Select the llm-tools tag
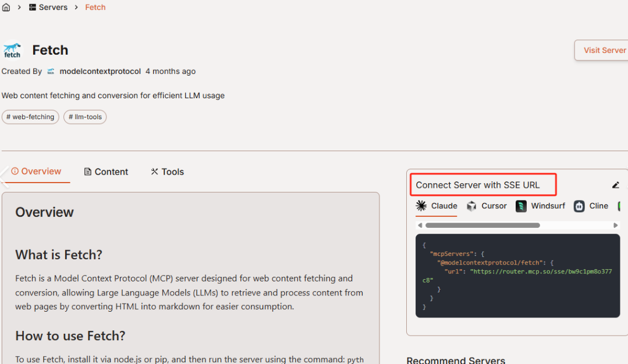Viewport: 628px width, 364px height. [x=85, y=117]
